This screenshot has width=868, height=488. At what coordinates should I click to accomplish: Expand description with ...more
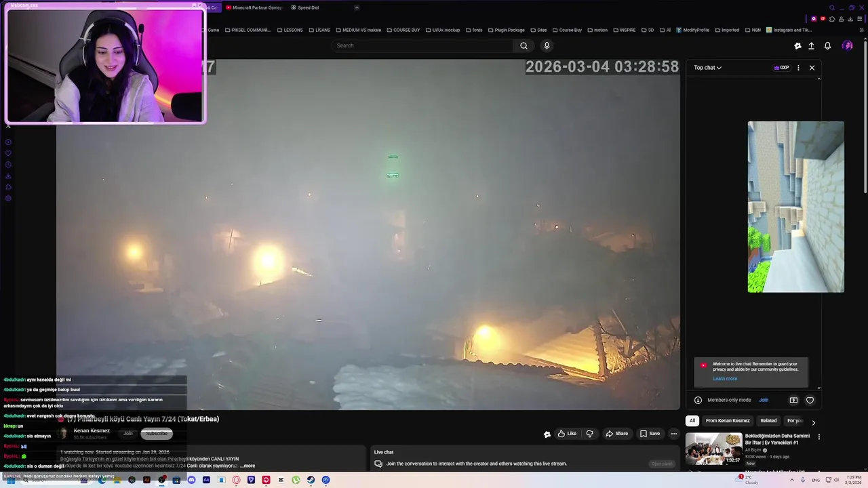[x=248, y=466]
